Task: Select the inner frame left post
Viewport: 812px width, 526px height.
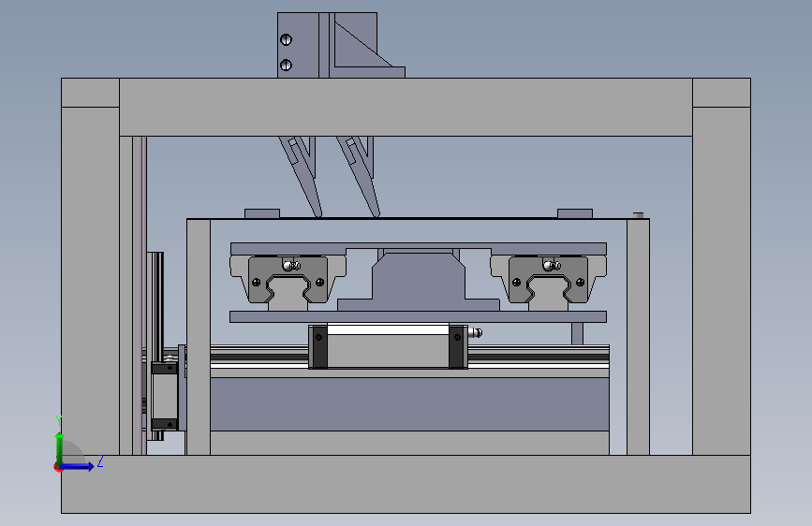Action: (199, 337)
